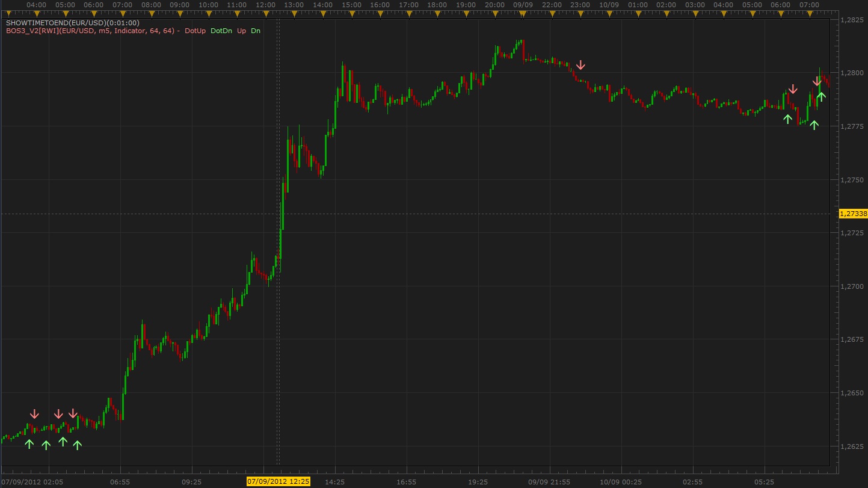Screen dimensions: 868x488
Task: Click the pink Up legend label
Action: 242,31
